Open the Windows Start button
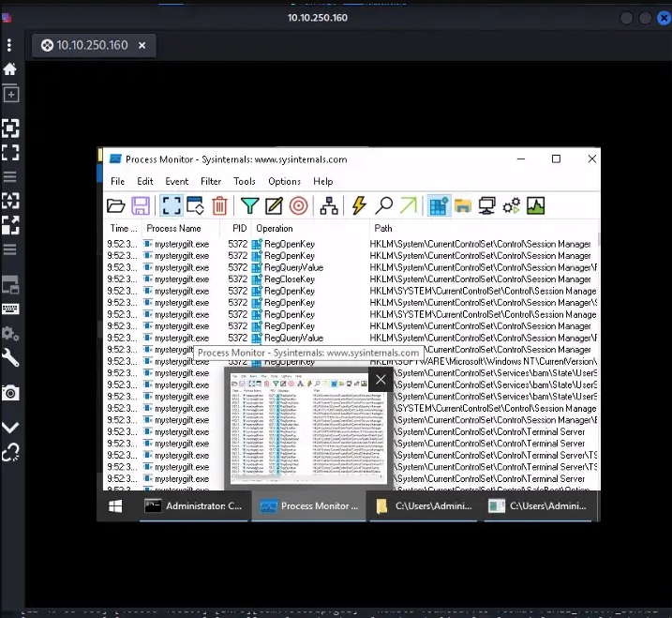This screenshot has width=672, height=618. (115, 506)
